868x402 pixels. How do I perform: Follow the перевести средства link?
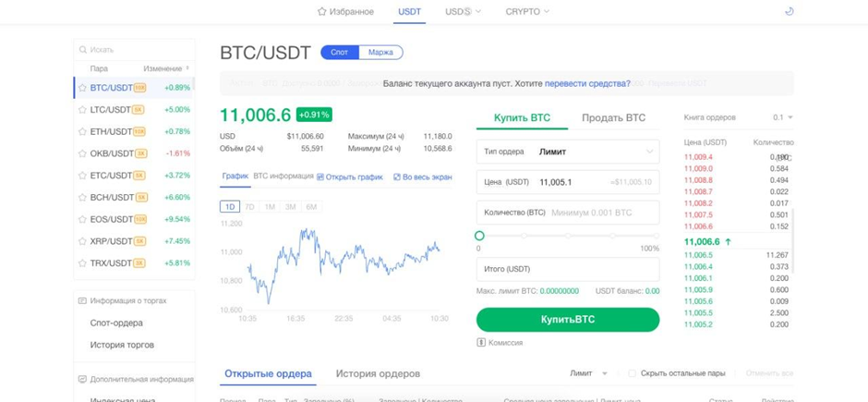(587, 83)
